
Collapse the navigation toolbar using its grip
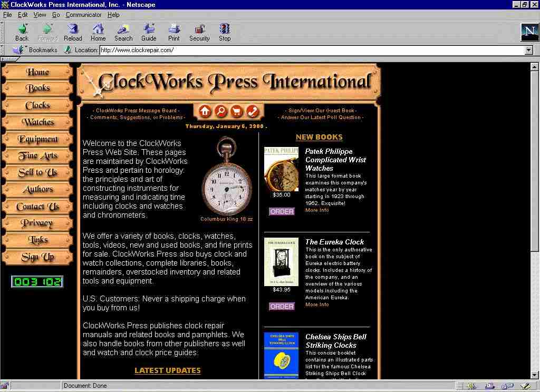point(2,32)
